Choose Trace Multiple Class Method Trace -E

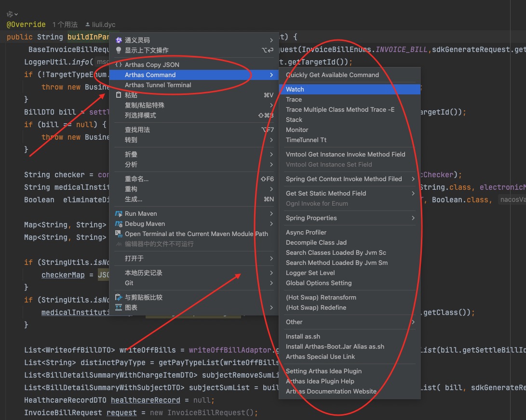(x=350, y=110)
